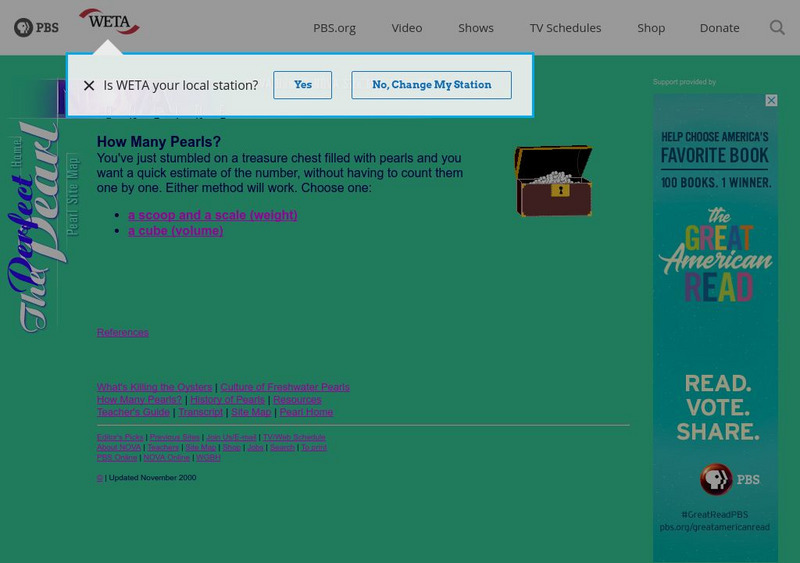Click Site Map beside Transcript link
The width and height of the screenshot is (800, 563).
(x=251, y=412)
